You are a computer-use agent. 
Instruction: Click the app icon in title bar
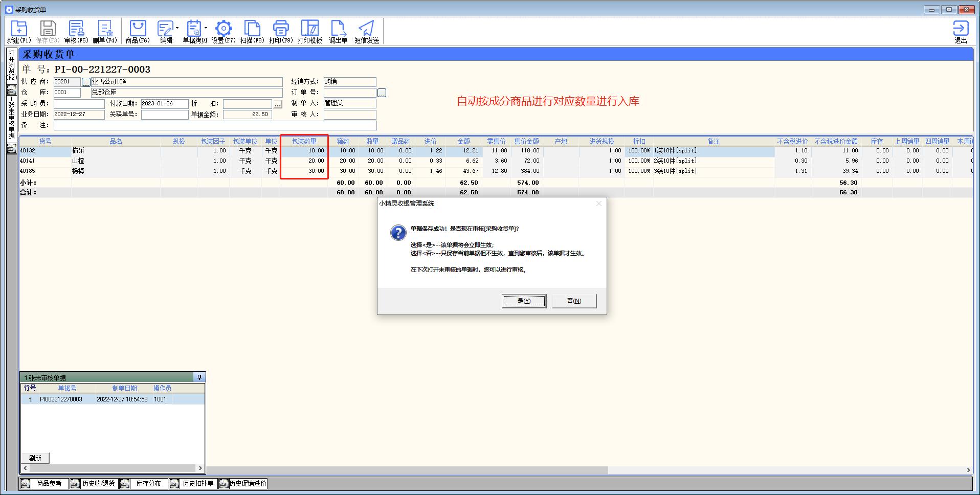[9, 9]
